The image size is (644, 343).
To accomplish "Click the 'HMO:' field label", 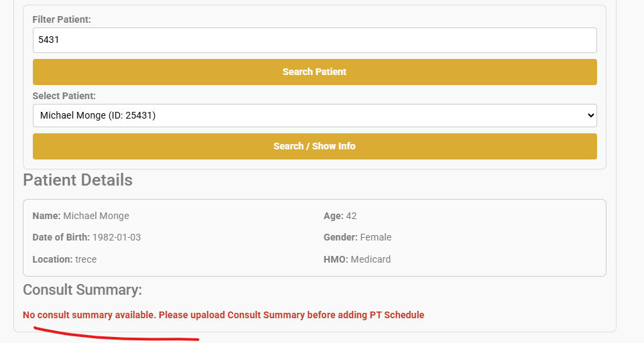I will (x=336, y=259).
